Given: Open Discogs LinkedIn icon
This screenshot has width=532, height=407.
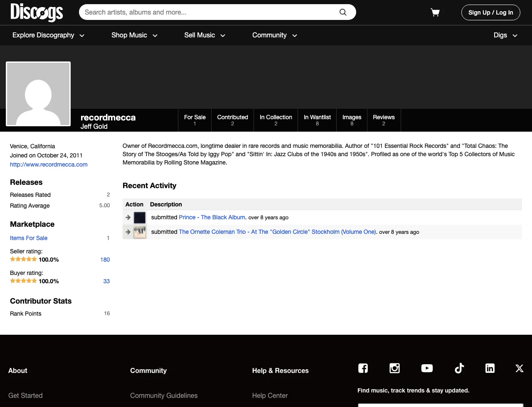Looking at the screenshot, I should 490,368.
